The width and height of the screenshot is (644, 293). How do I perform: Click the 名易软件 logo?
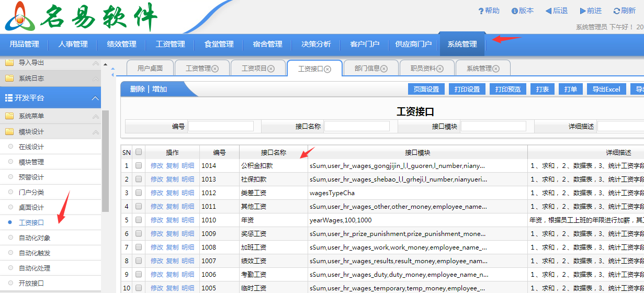tap(81, 17)
